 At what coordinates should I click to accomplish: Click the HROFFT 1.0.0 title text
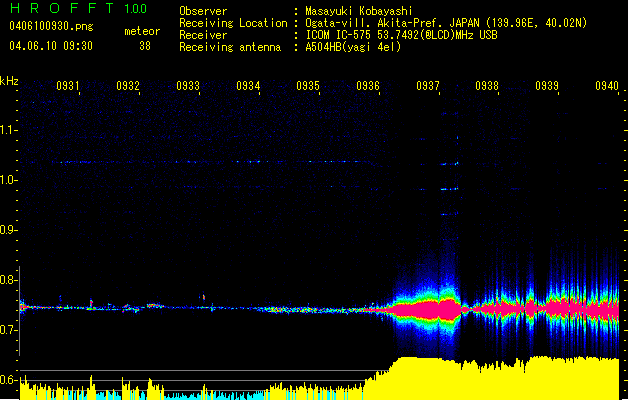(x=78, y=8)
